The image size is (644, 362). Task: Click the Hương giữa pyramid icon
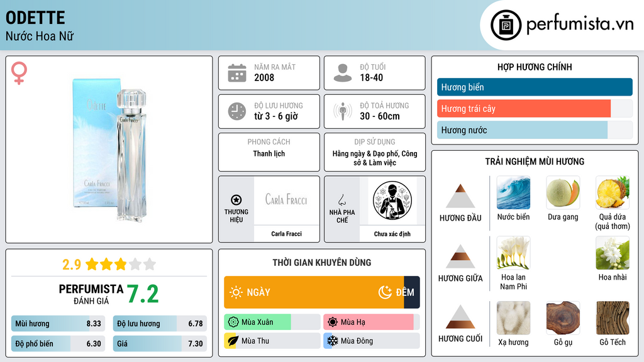pos(460,256)
